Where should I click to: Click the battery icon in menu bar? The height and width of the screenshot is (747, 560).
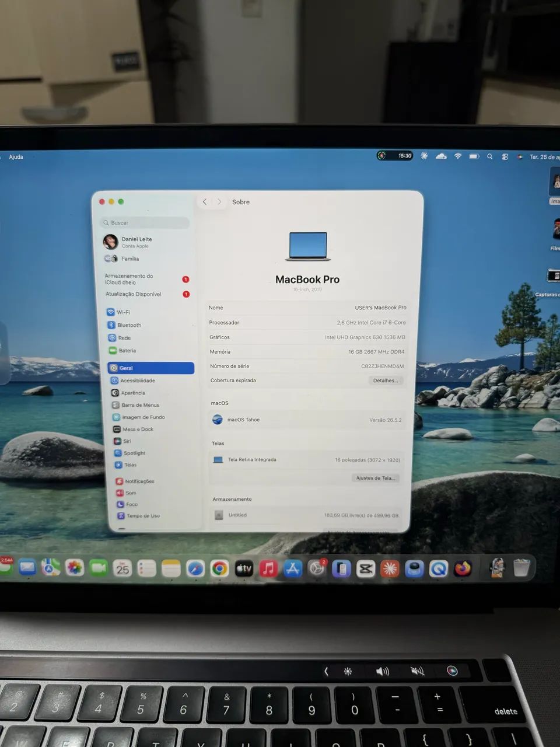tap(474, 156)
